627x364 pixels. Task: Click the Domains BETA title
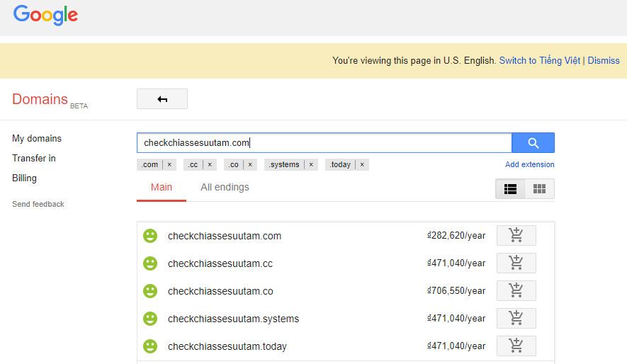50,100
